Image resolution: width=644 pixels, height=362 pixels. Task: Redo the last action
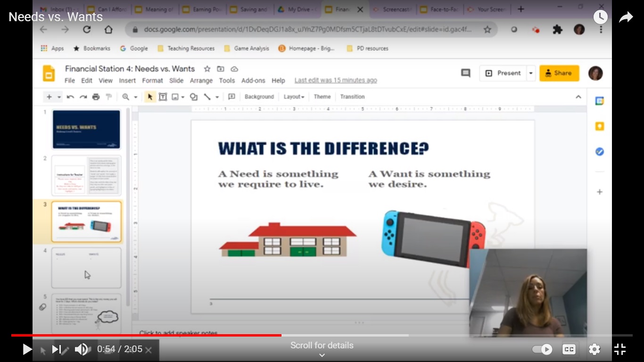(83, 97)
